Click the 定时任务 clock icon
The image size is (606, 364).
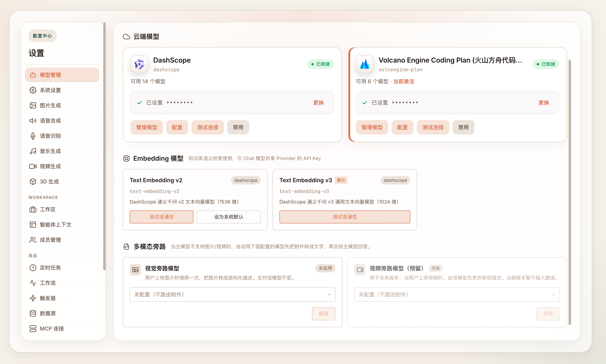click(x=33, y=268)
